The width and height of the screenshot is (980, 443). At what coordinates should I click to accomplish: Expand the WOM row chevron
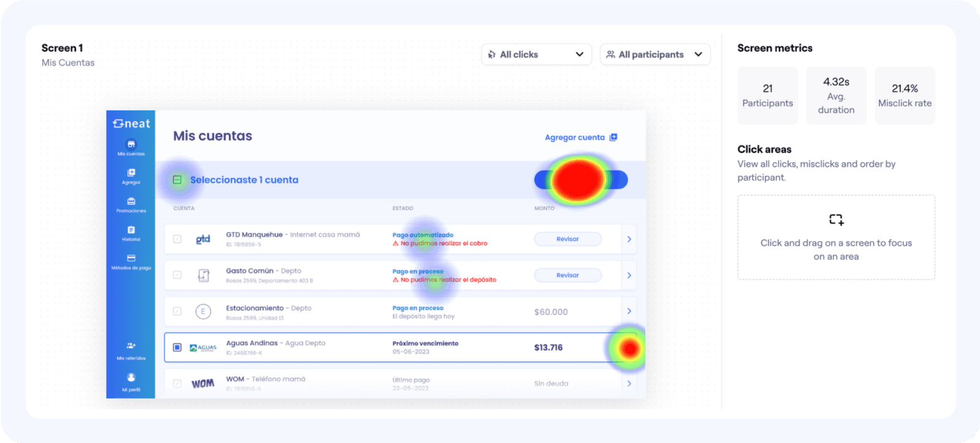pyautogui.click(x=629, y=383)
